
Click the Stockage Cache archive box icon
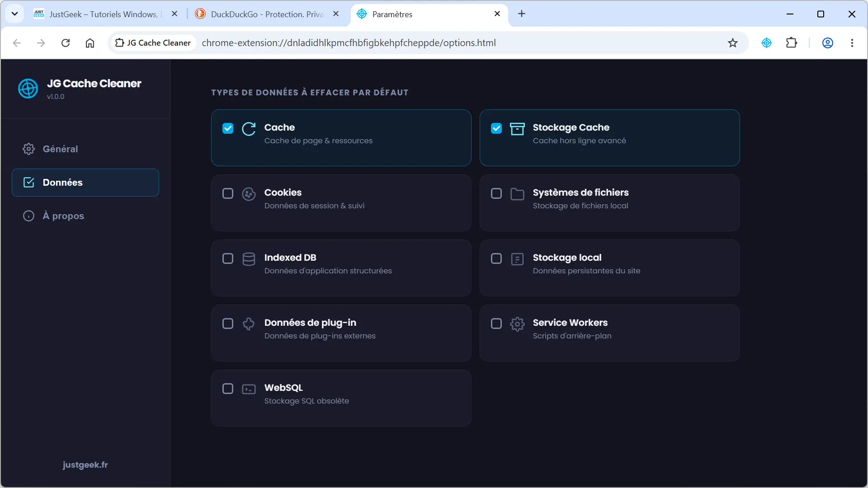point(517,129)
